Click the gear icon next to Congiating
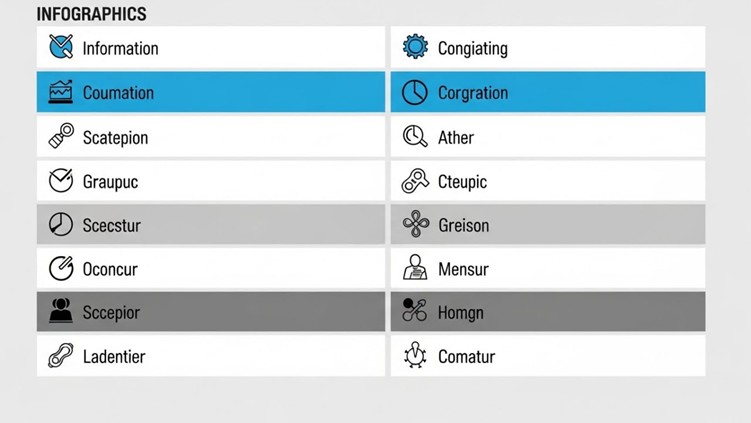This screenshot has width=751, height=423. 415,47
